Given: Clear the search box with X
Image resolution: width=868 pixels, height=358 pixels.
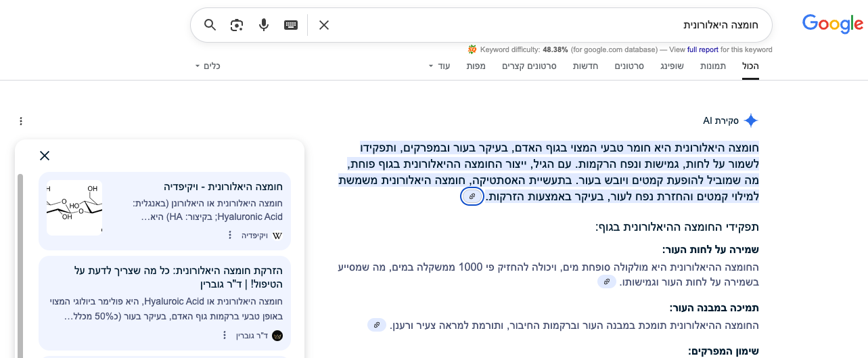Looking at the screenshot, I should pos(324,25).
